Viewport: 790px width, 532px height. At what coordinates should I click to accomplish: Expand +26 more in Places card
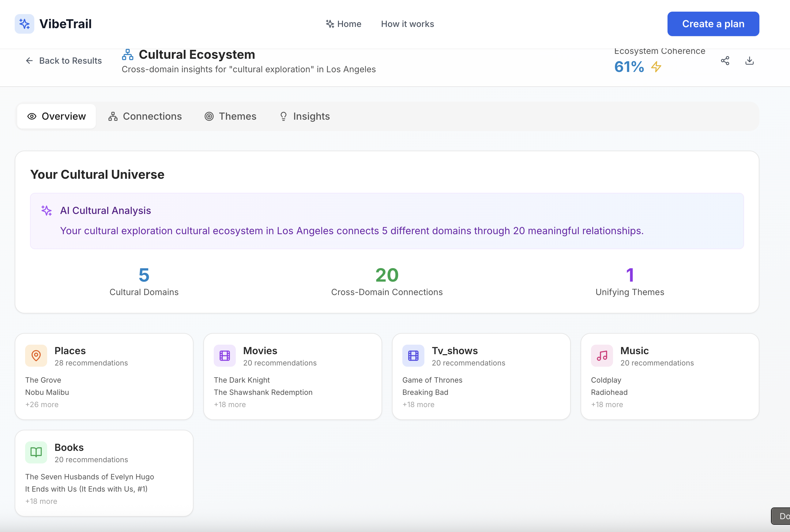(x=42, y=404)
